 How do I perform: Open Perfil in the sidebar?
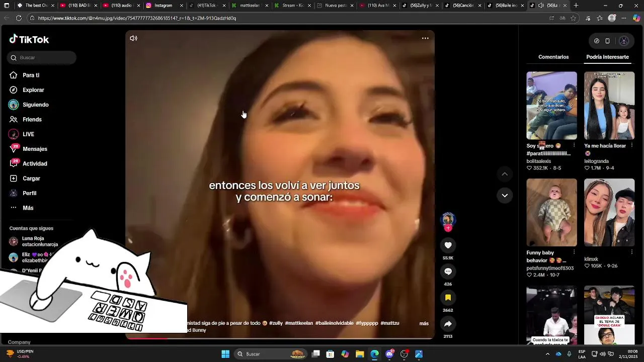click(29, 193)
